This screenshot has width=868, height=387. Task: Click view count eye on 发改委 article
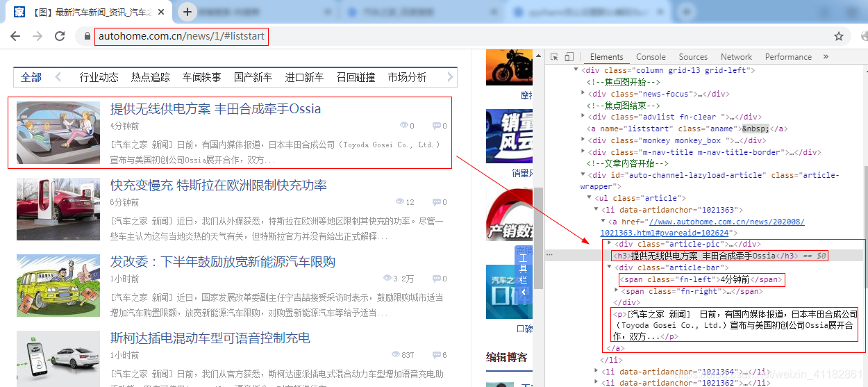click(387, 279)
